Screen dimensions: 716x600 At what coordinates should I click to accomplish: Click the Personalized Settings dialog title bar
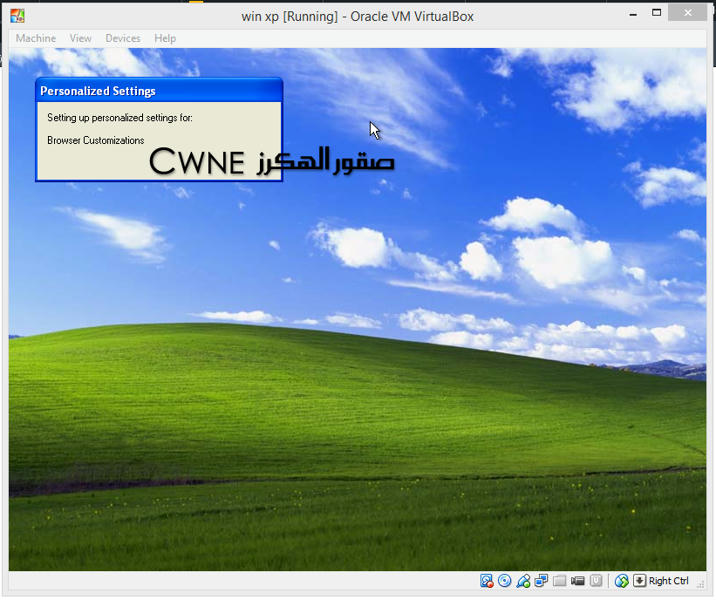pyautogui.click(x=159, y=90)
